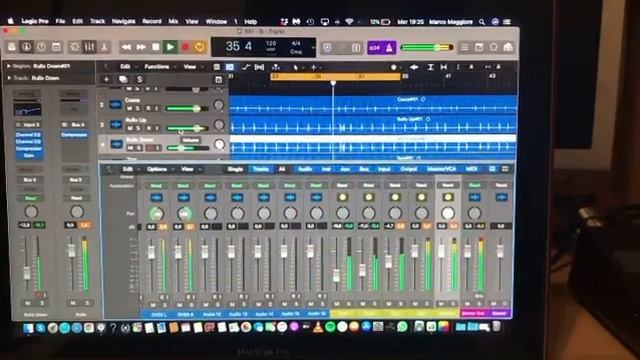
Task: Open the Tracks area View menu
Action: [x=189, y=67]
